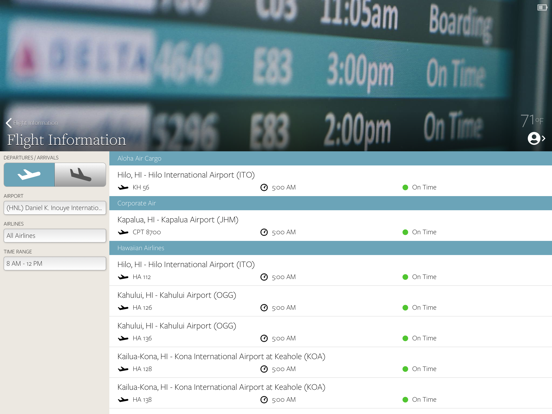Screen dimensions: 552x414
Task: Click On Time status for HA 112
Action: click(424, 277)
